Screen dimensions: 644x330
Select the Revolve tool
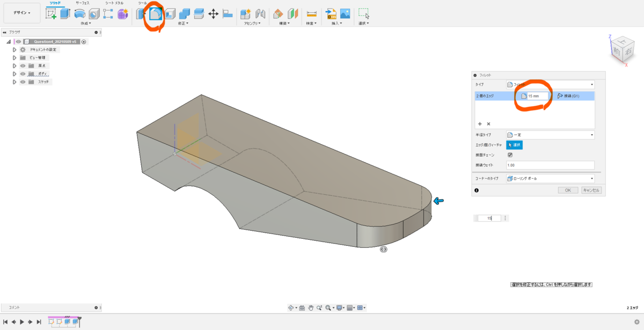(79, 14)
